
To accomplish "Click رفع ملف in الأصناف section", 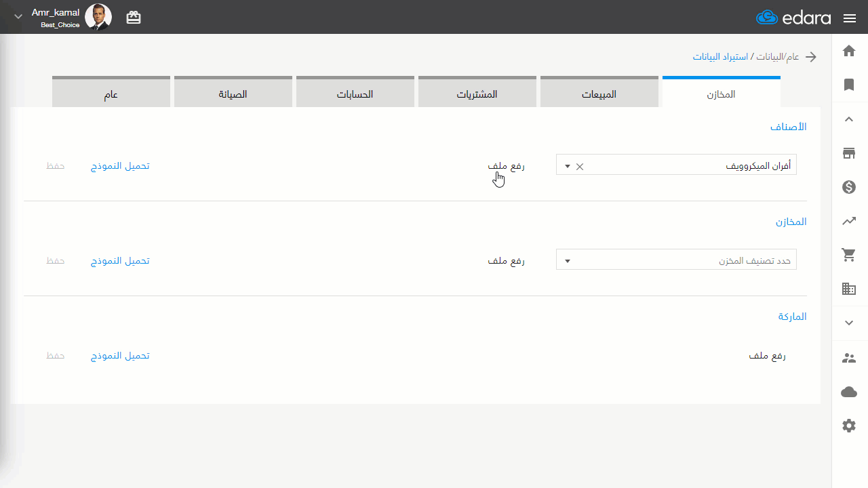I will (x=506, y=165).
